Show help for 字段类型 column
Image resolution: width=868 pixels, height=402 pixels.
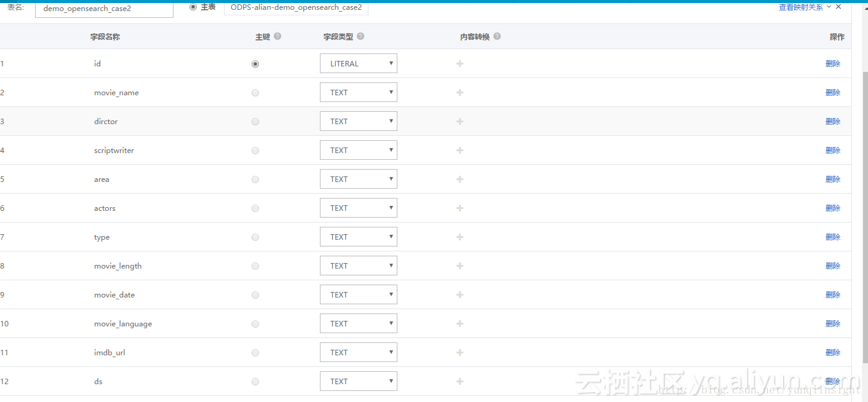[x=360, y=36]
